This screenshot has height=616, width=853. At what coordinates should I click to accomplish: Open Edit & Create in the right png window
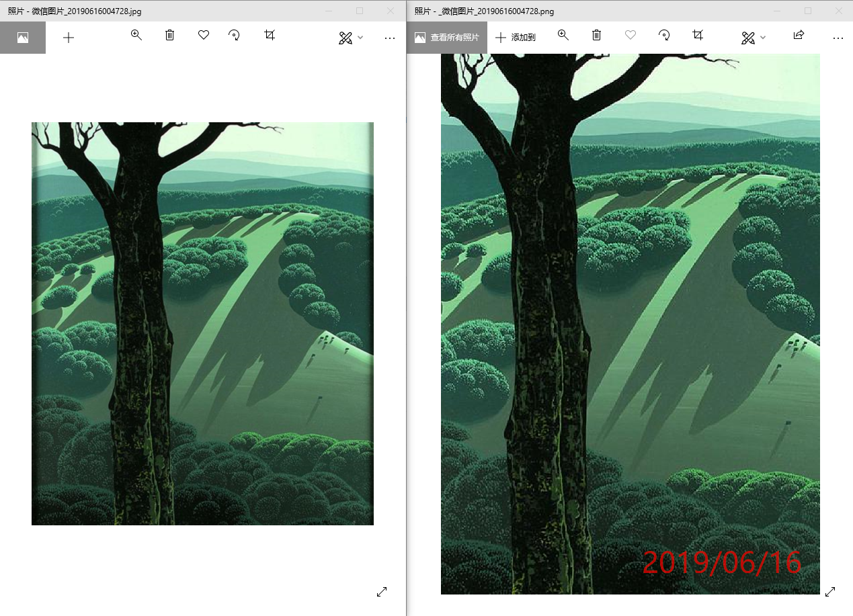(747, 38)
